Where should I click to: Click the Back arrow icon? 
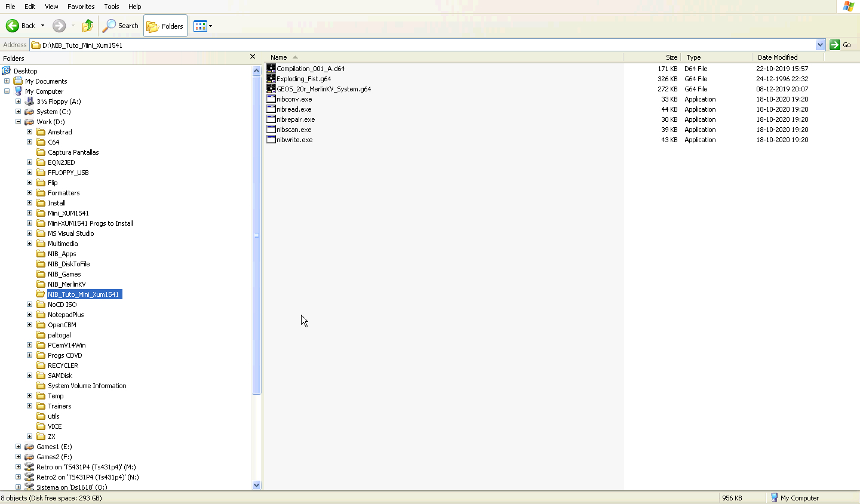[13, 26]
